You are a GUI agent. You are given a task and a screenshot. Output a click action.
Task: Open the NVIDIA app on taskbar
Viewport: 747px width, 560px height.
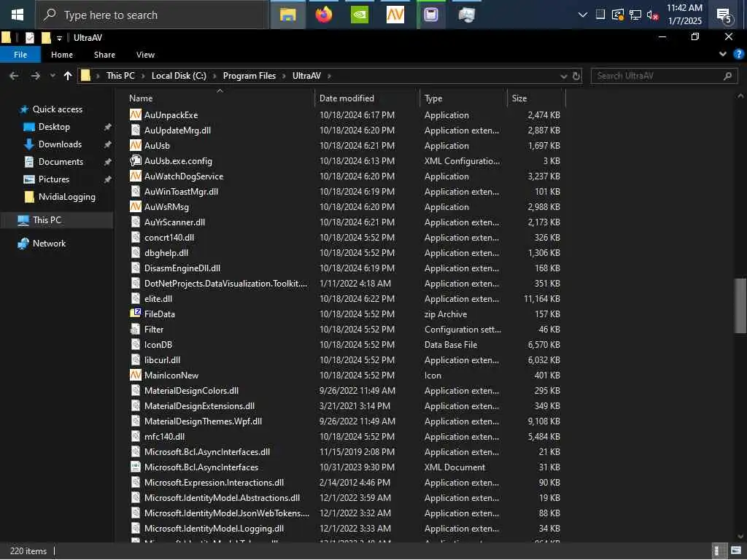click(x=360, y=15)
